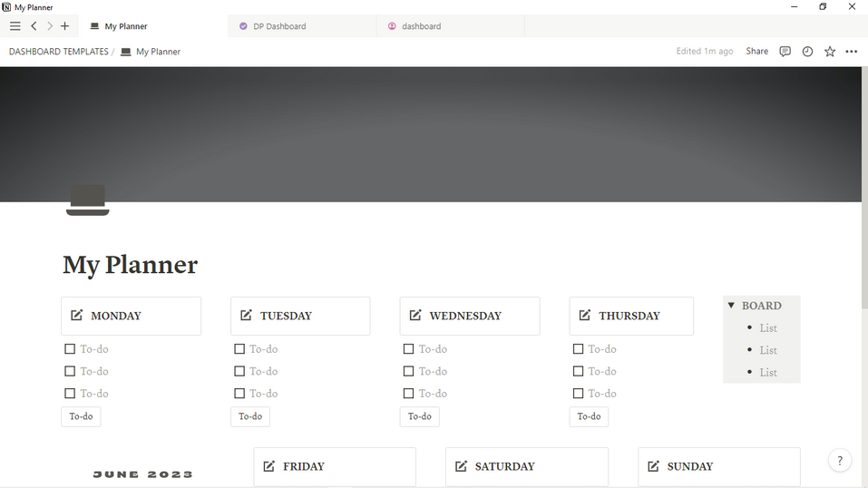Switch to the dashboard tab
Viewport: 868px width, 488px height.
421,26
